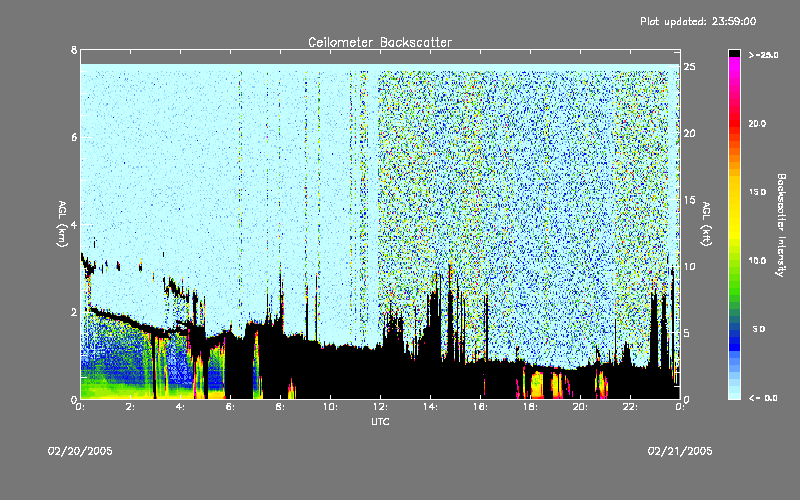The height and width of the screenshot is (500, 800).
Task: Click the "14:" hour tick on the UTC axis
Action: [430, 407]
